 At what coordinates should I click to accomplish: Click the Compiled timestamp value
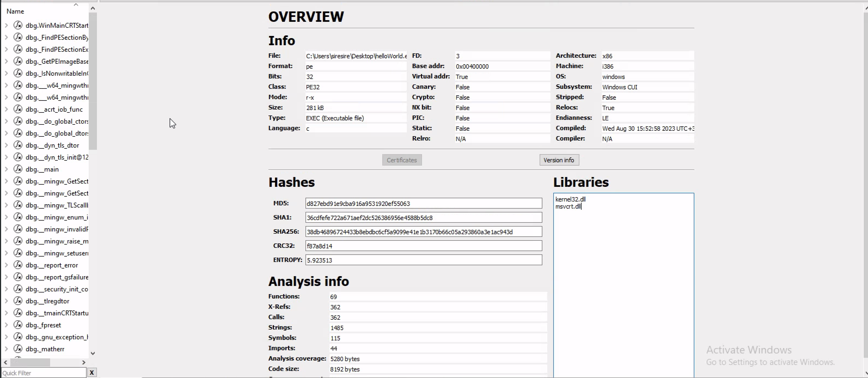648,128
